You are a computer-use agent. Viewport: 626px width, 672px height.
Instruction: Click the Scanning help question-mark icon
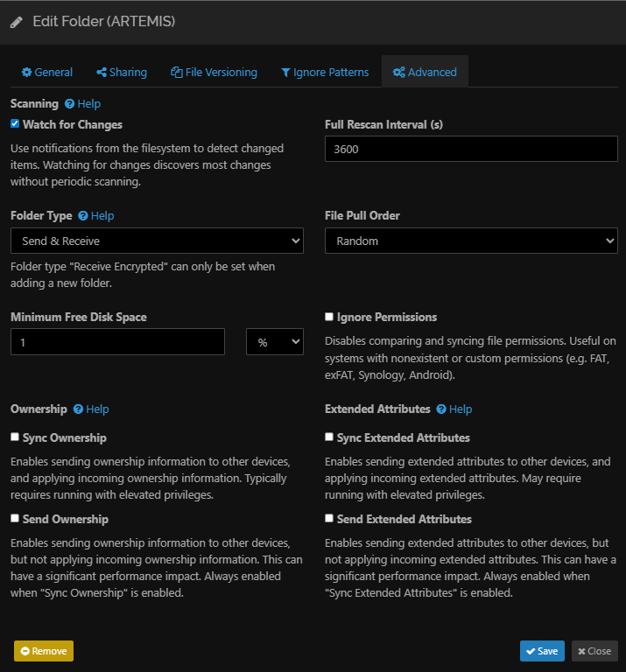69,104
